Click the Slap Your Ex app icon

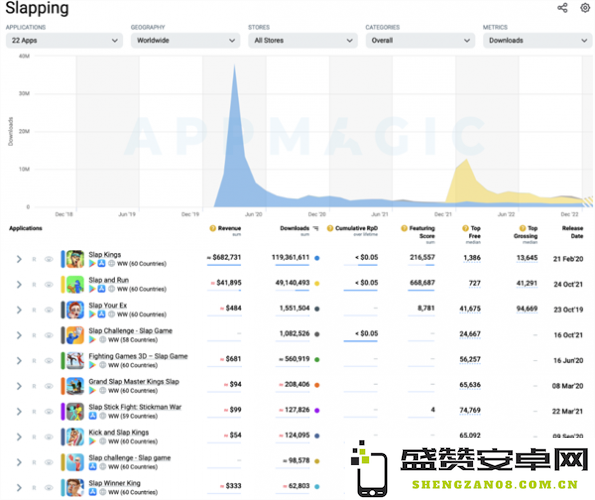(75, 310)
